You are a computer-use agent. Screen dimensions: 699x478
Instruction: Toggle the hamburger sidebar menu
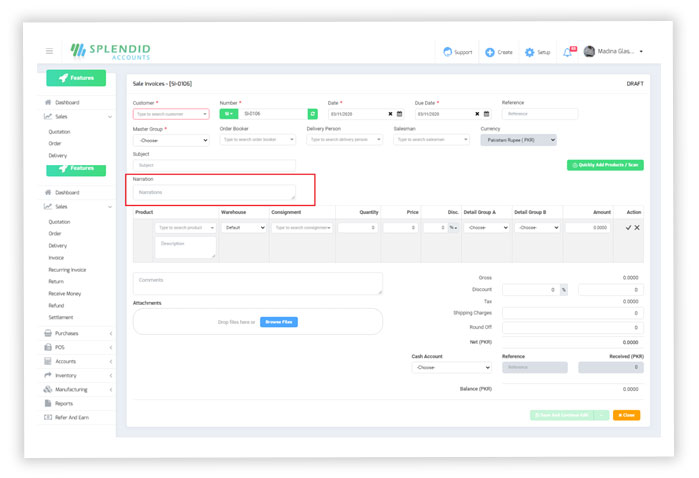tap(49, 51)
